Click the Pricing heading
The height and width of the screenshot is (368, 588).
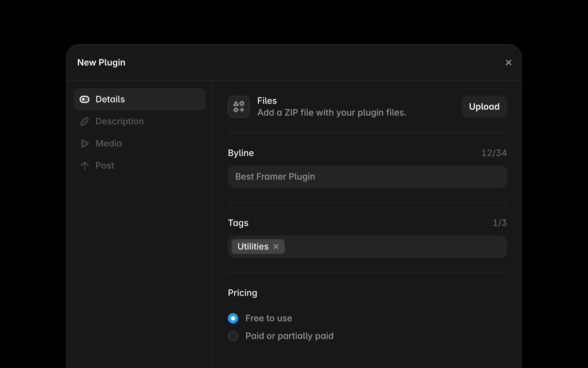243,293
